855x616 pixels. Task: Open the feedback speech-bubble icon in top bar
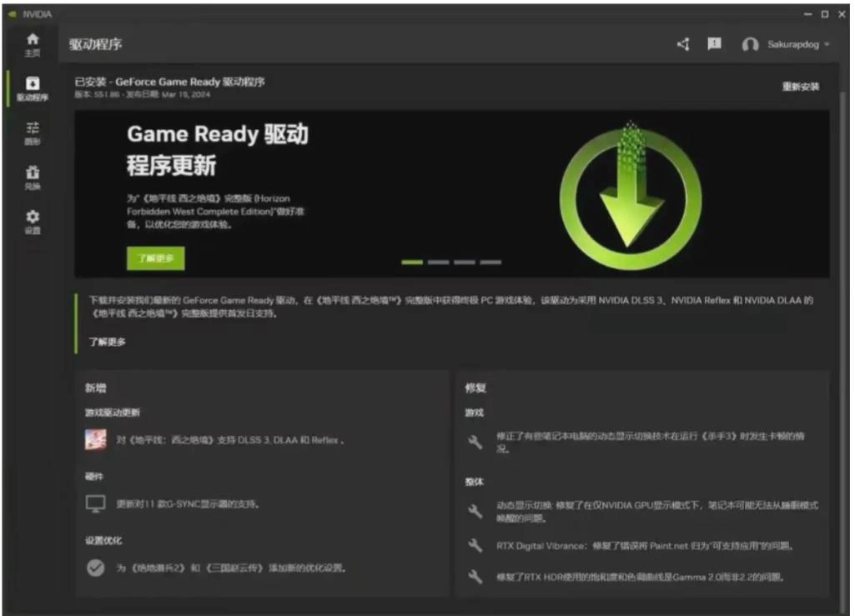[714, 44]
